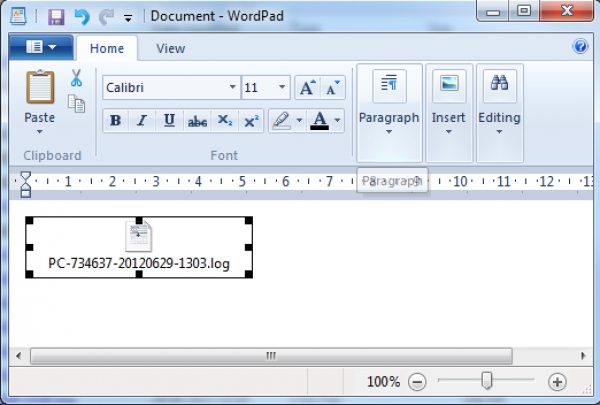Redo the last undone action
The image size is (600, 405).
(106, 17)
